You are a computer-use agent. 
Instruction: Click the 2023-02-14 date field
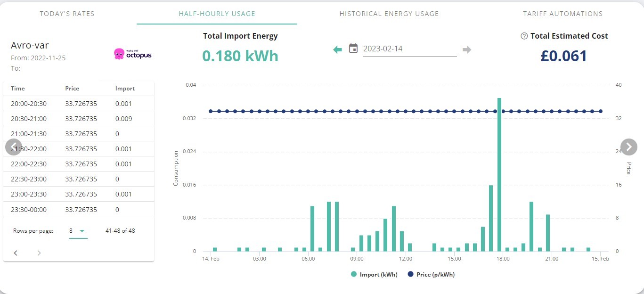410,49
